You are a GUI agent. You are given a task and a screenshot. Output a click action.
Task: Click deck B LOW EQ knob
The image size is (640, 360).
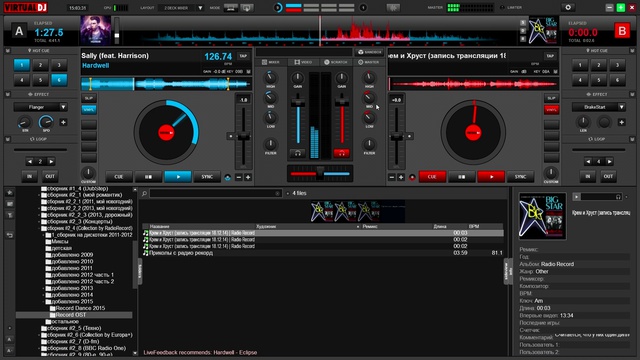[x=369, y=118]
